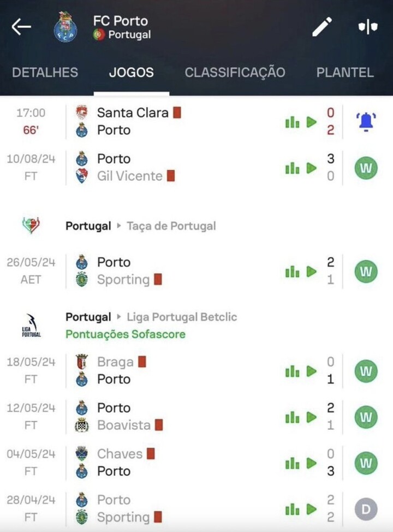Image resolution: width=393 pixels, height=532 pixels.
Task: Select the PLANTEL tab
Action: pyautogui.click(x=345, y=73)
